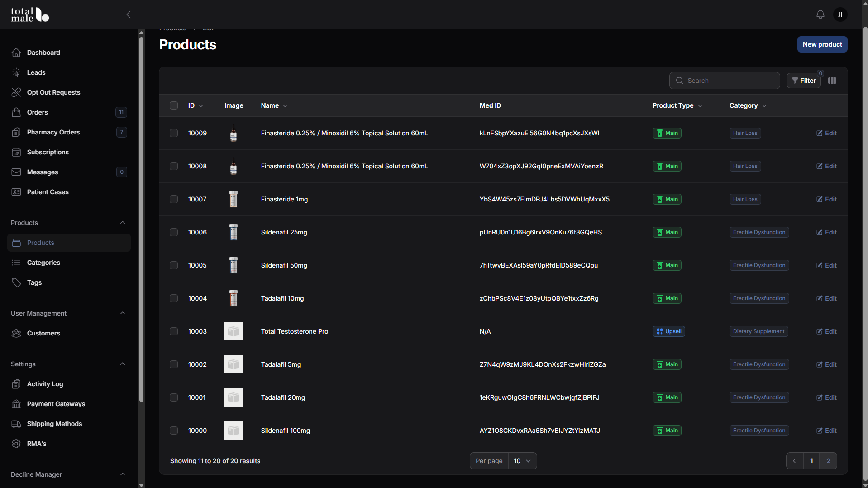868x488 pixels.
Task: Edit the Sildenafil 25mg product row
Action: coord(826,232)
